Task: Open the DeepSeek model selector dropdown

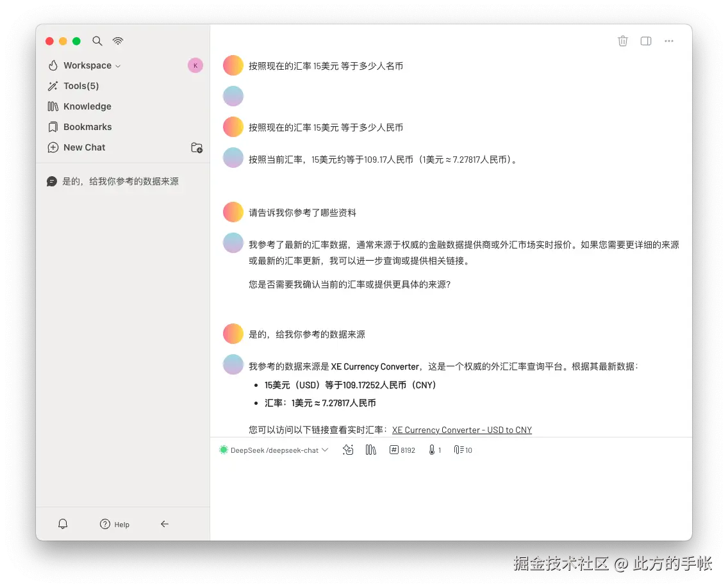Action: (273, 450)
